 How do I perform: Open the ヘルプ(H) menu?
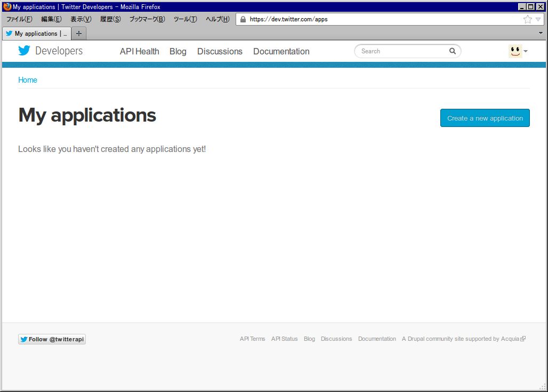217,19
